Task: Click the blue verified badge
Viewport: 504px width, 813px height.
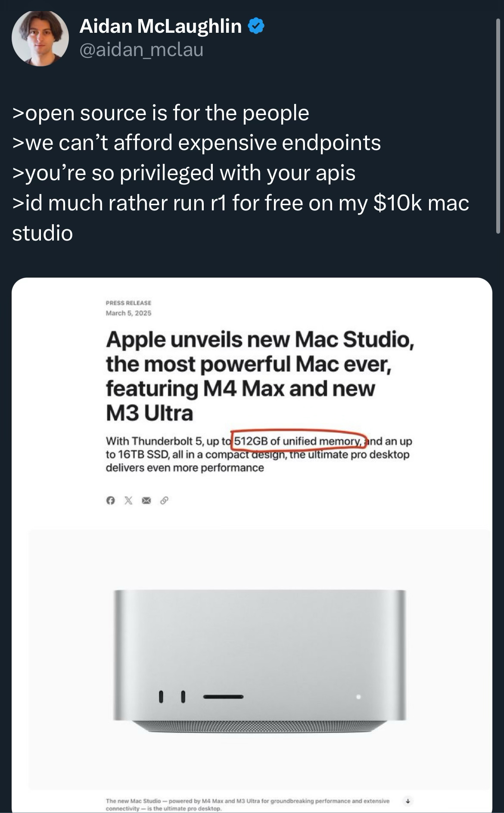Action: tap(256, 27)
